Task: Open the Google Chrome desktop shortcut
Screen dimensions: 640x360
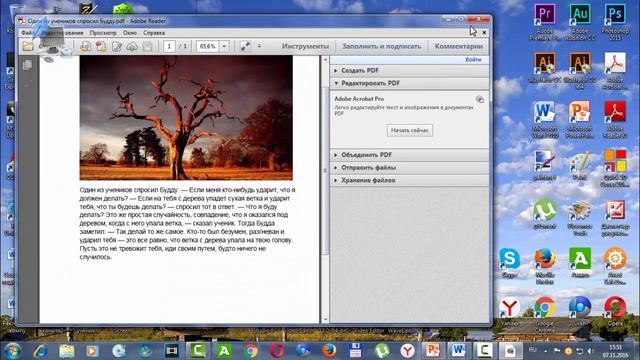Action: click(544, 313)
